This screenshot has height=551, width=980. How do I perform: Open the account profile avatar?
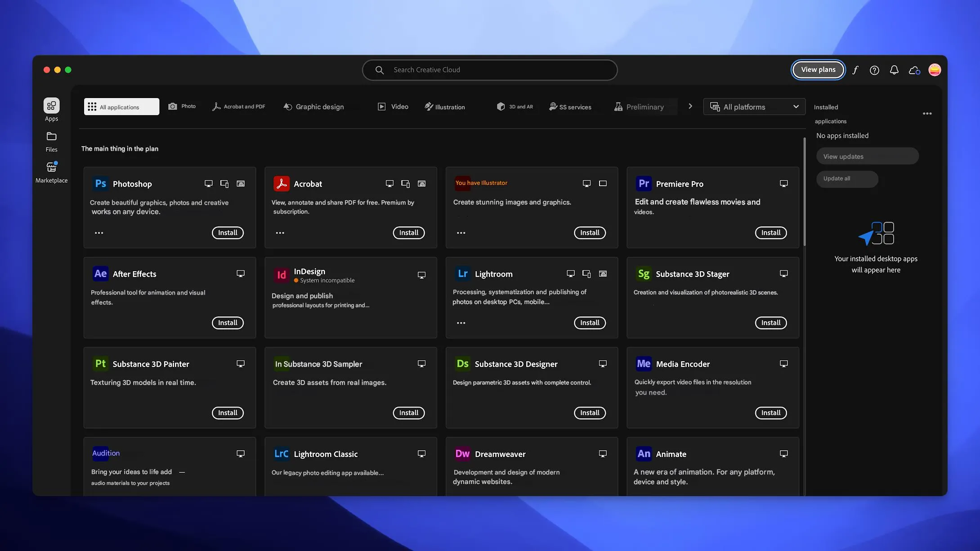pos(934,70)
